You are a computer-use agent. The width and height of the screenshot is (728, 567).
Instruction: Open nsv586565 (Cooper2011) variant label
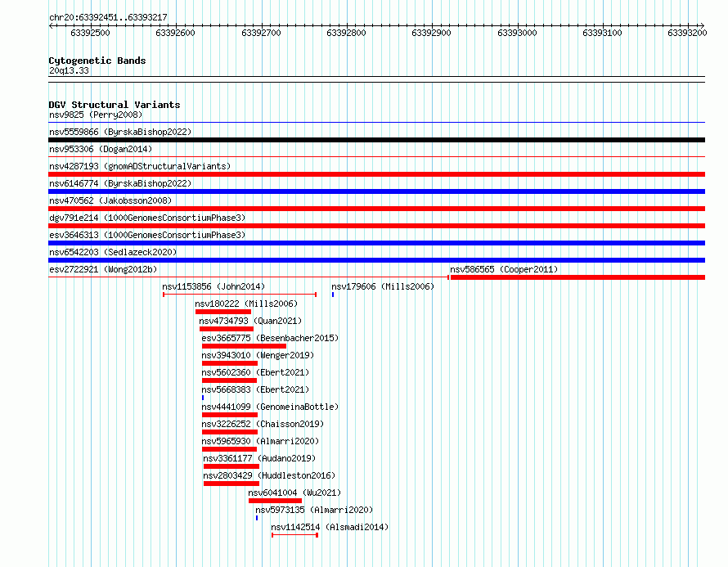tap(504, 269)
